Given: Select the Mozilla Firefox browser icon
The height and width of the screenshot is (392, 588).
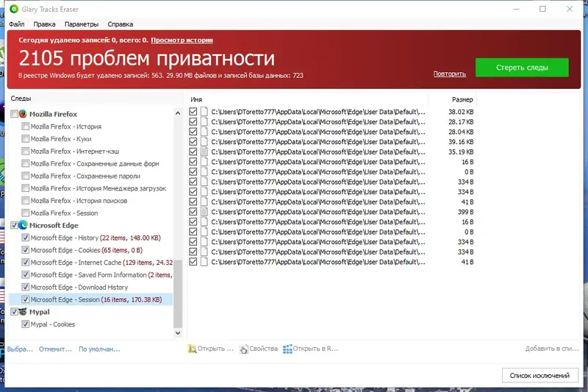Looking at the screenshot, I should (x=24, y=114).
